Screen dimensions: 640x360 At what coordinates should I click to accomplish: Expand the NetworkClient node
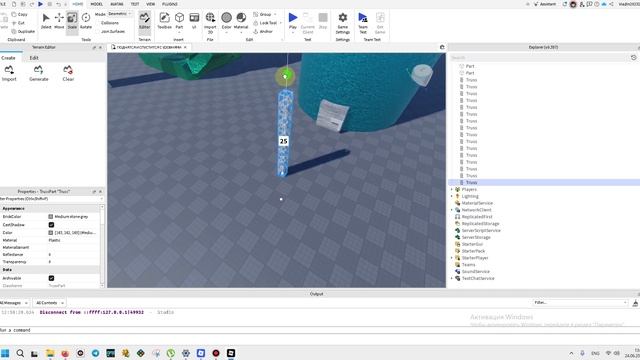pyautogui.click(x=452, y=210)
